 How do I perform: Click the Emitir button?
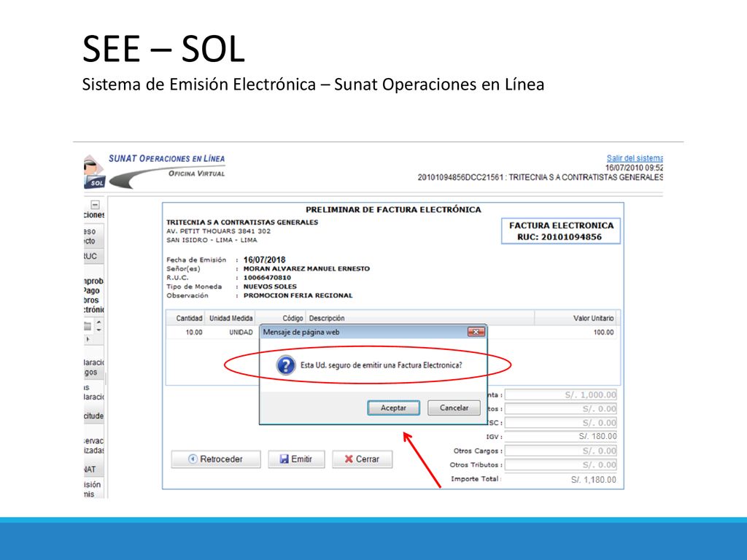pos(296,459)
